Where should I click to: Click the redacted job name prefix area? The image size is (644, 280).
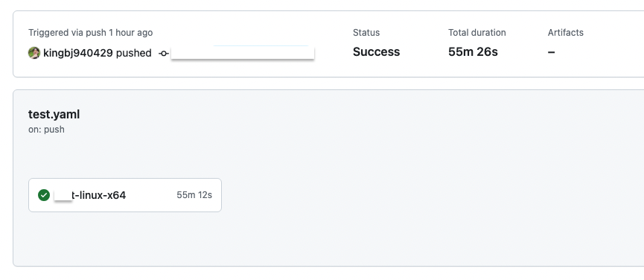[x=63, y=195]
